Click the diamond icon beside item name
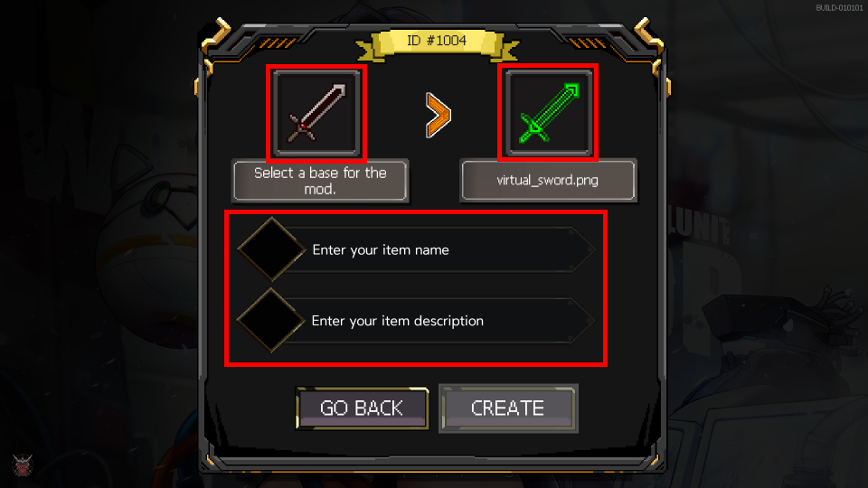 click(271, 249)
